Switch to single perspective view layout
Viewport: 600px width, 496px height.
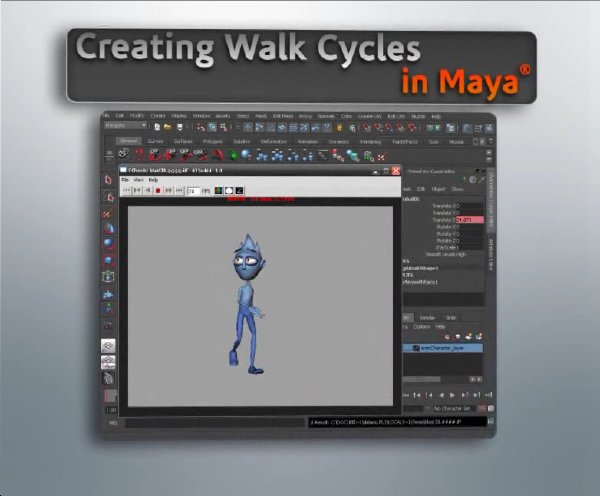[108, 346]
